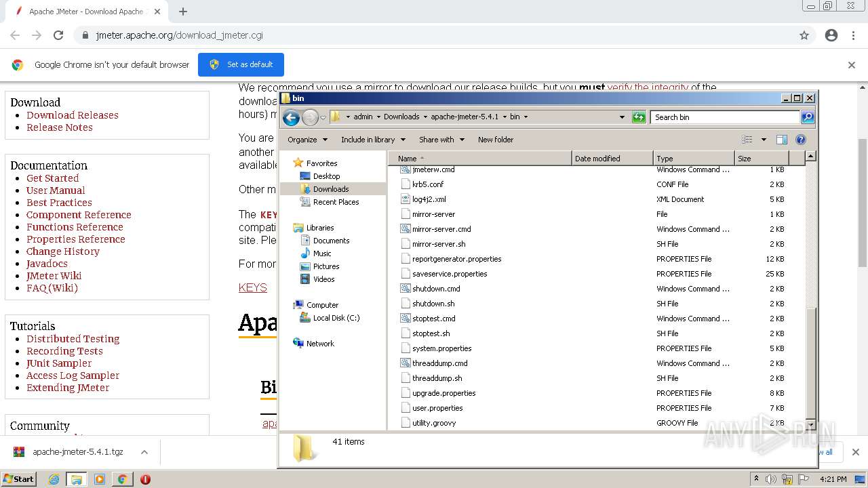Select the threaddump.cmd file icon
Image resolution: width=868 pixels, height=488 pixels.
point(406,363)
